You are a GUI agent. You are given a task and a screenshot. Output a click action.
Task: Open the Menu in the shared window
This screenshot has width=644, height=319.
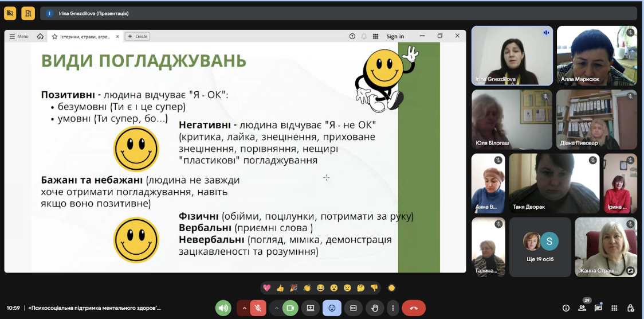coord(19,37)
